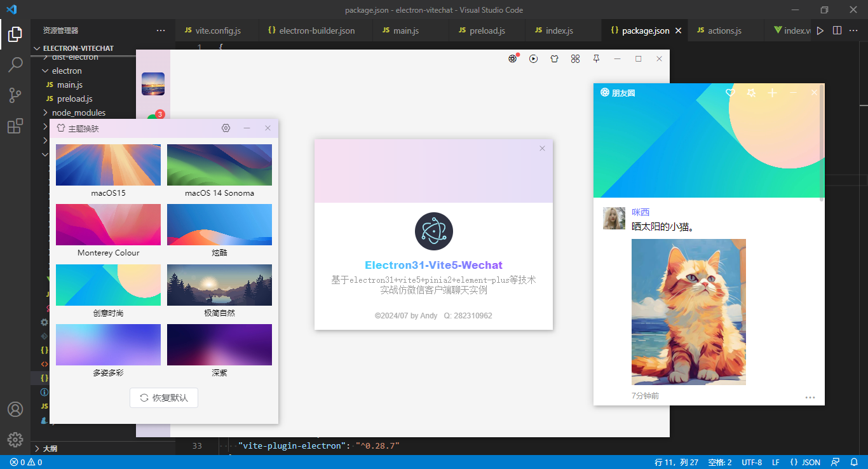868x469 pixels.
Task: Select the Monterey Colour theme thumbnail
Action: [x=108, y=224]
